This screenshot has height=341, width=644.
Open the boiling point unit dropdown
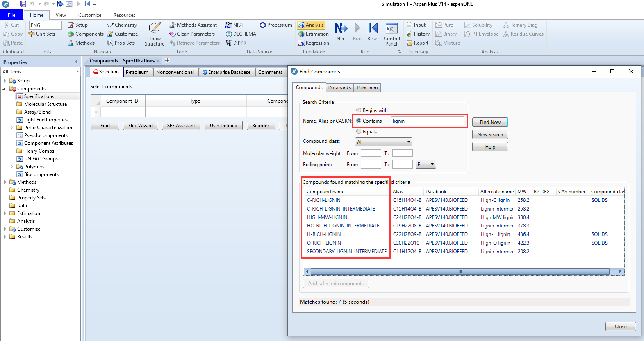pos(426,164)
